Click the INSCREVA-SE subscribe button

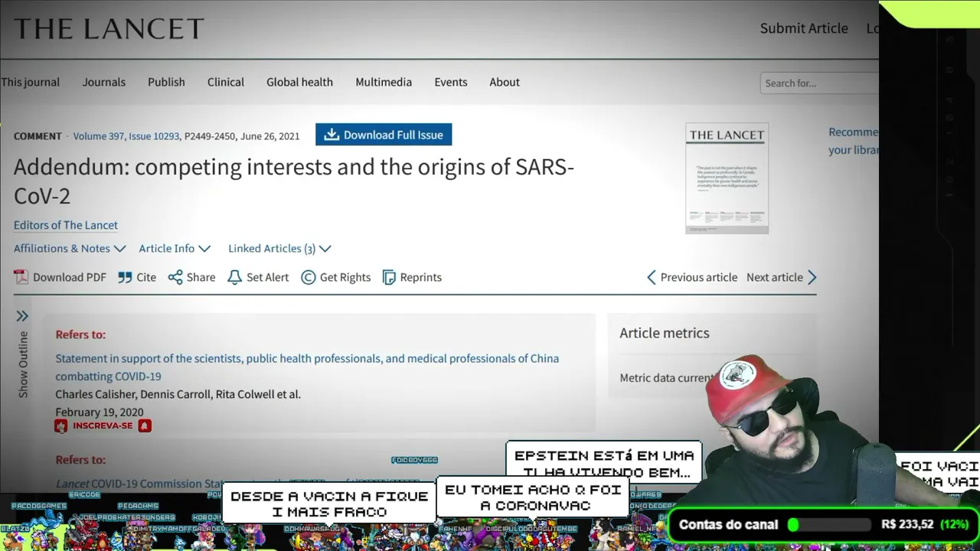103,425
